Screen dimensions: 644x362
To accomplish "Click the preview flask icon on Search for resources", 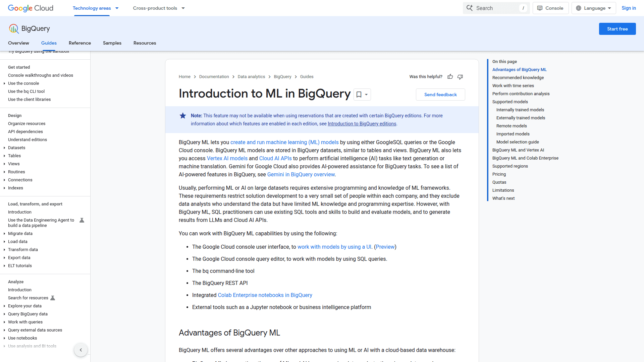I will coord(53,298).
